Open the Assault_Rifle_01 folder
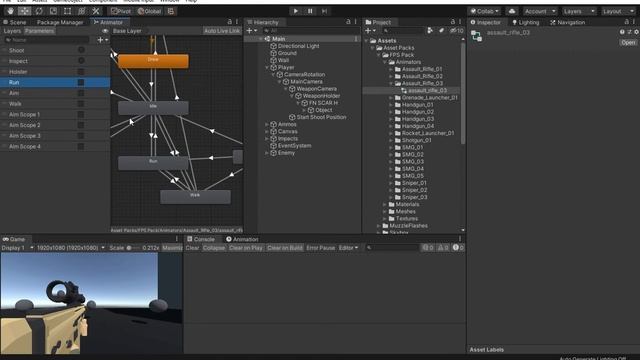This screenshot has height=360, width=640. (422, 69)
